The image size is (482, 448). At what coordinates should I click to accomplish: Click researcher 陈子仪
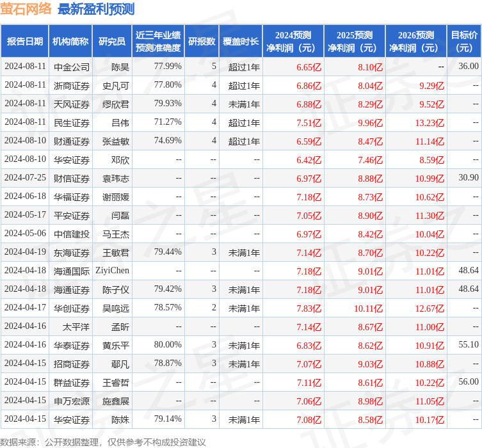pyautogui.click(x=116, y=290)
